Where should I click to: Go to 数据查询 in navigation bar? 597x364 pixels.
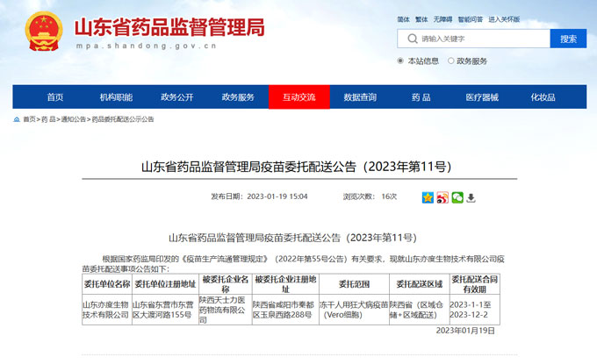coord(360,96)
